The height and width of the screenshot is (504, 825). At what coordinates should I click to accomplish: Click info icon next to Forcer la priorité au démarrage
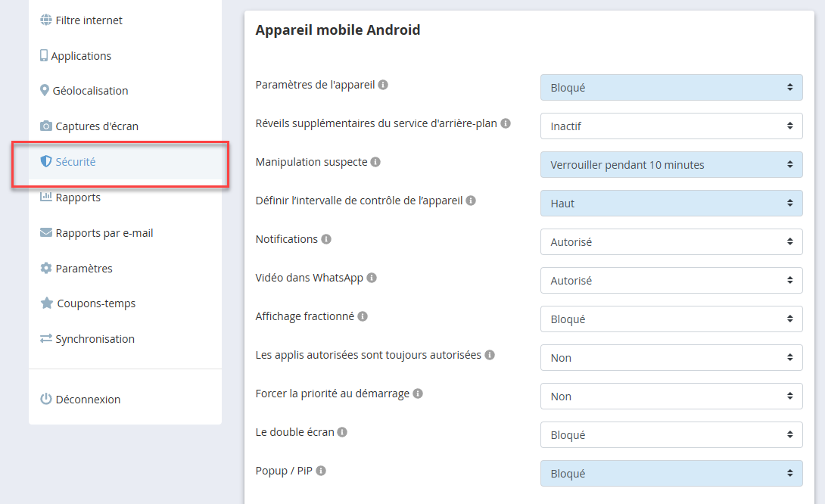pos(418,394)
